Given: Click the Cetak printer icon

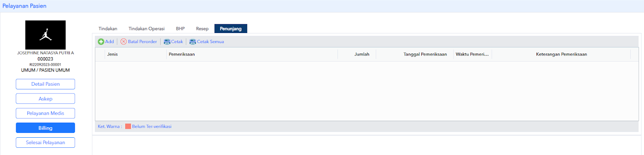Looking at the screenshot, I should (x=167, y=41).
